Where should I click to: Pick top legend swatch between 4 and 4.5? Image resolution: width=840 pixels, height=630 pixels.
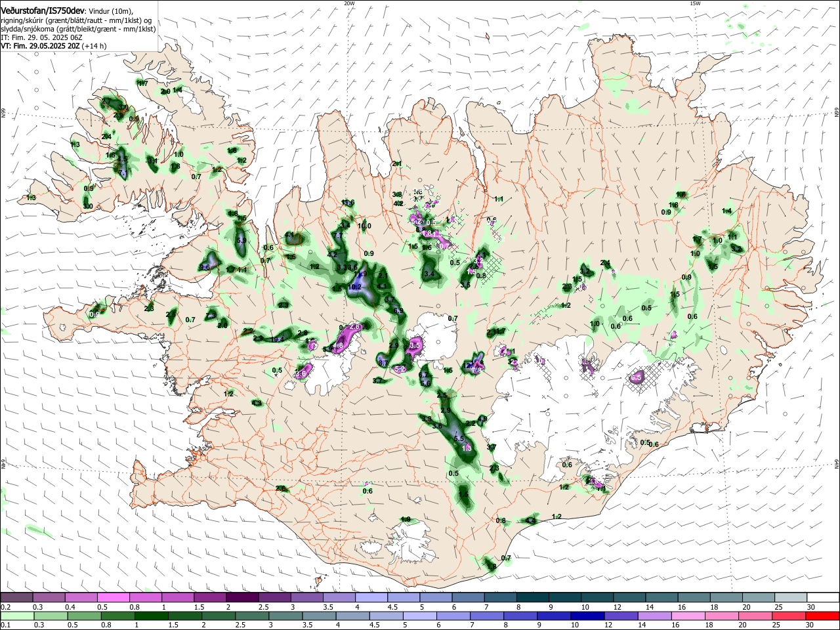(371, 598)
